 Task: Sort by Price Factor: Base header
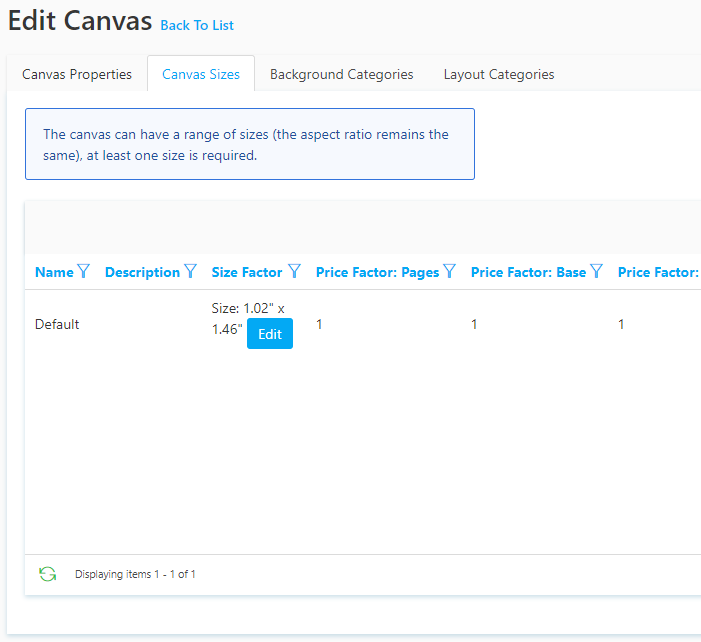tap(528, 272)
